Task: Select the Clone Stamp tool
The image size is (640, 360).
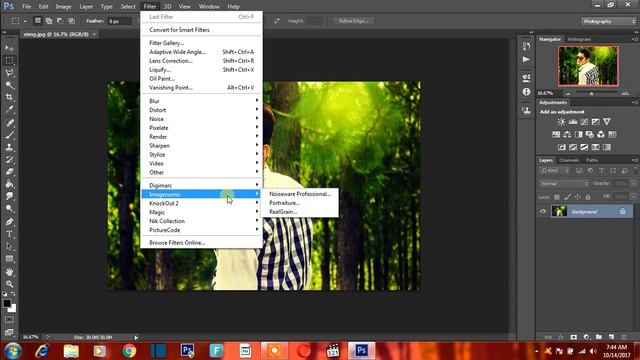Action: click(9, 147)
